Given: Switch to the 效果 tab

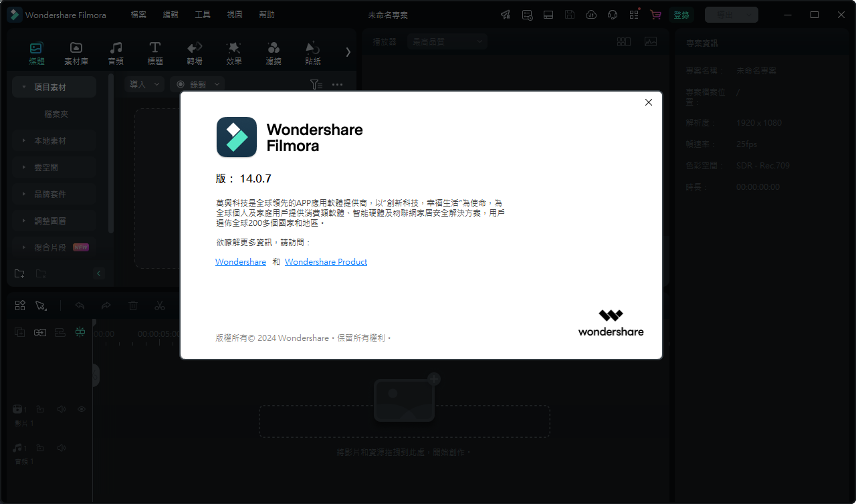Looking at the screenshot, I should 234,53.
